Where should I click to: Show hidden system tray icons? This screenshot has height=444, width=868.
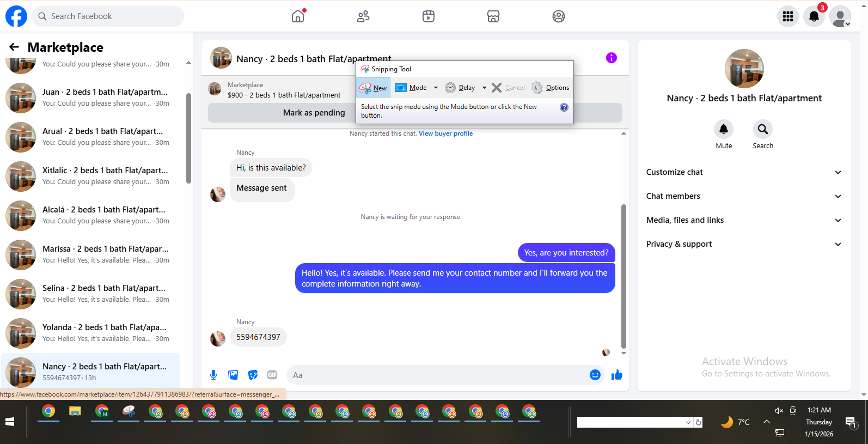766,422
